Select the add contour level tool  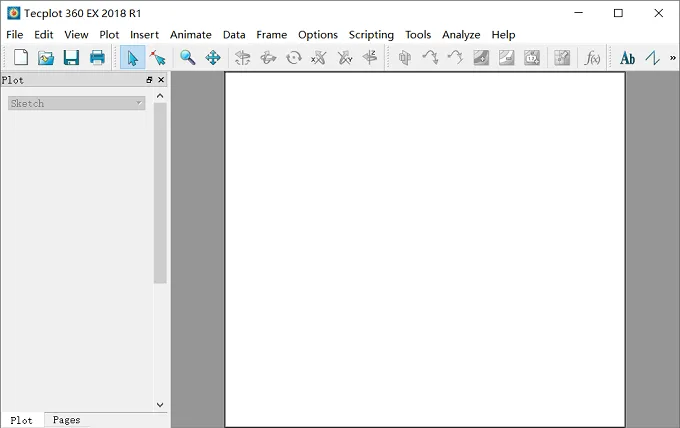[481, 57]
